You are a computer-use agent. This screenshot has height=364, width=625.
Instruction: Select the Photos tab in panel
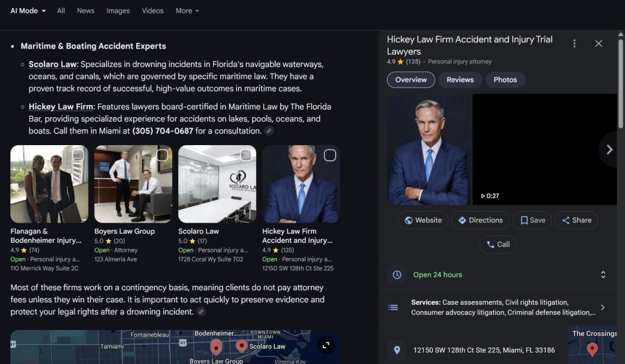(505, 80)
